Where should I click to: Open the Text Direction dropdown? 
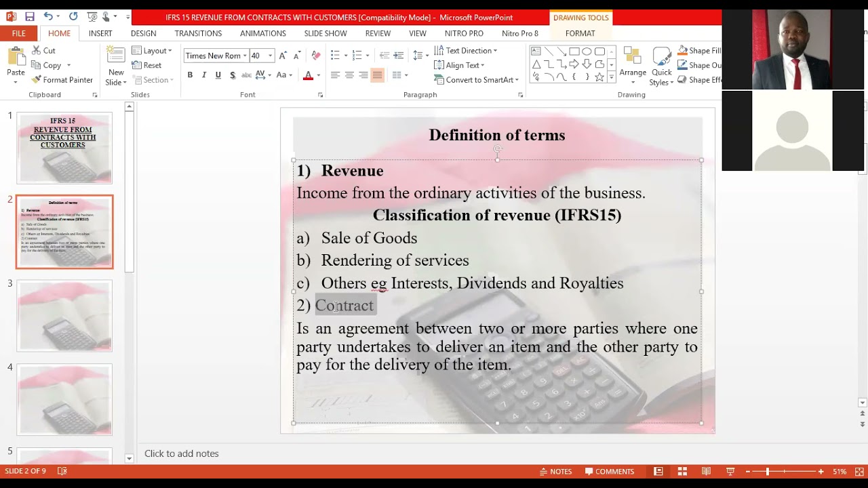tap(466, 51)
